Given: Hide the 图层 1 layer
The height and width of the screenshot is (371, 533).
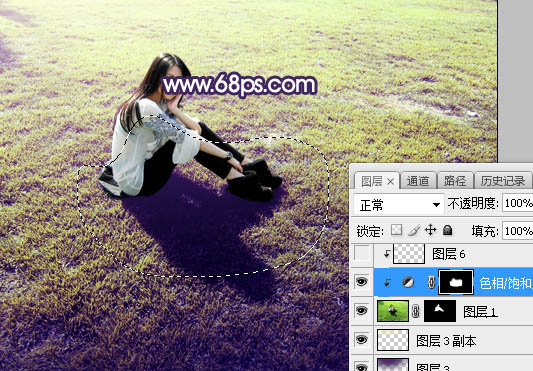Looking at the screenshot, I should tap(362, 310).
